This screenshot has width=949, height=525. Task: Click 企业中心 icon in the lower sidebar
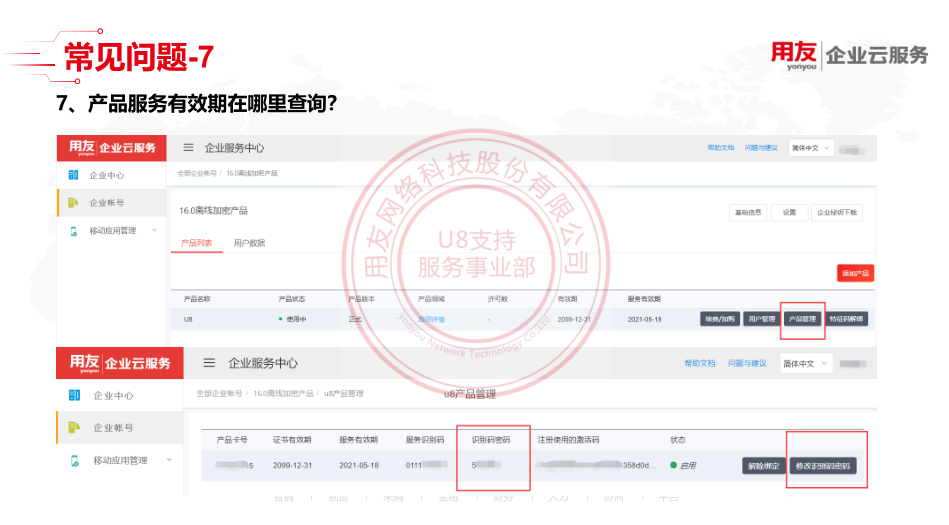[75, 396]
